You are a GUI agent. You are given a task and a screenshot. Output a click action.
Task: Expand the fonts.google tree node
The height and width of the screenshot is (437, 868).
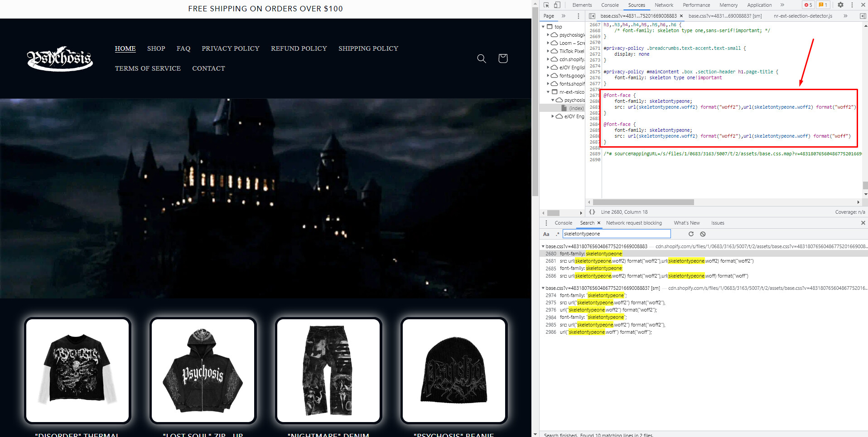[x=548, y=76]
